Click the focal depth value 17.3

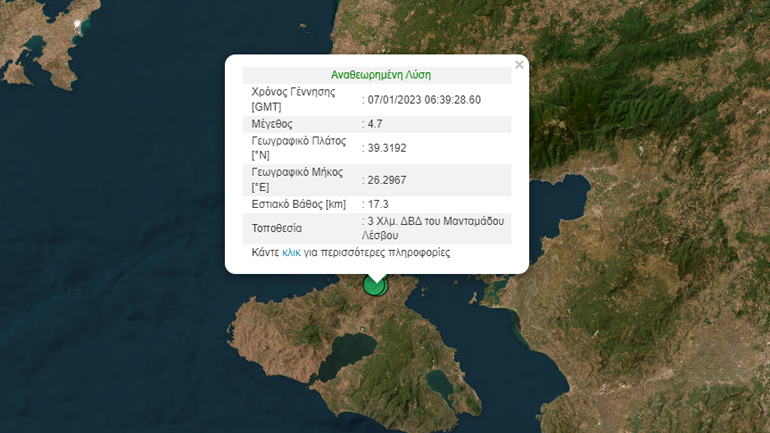click(x=378, y=204)
